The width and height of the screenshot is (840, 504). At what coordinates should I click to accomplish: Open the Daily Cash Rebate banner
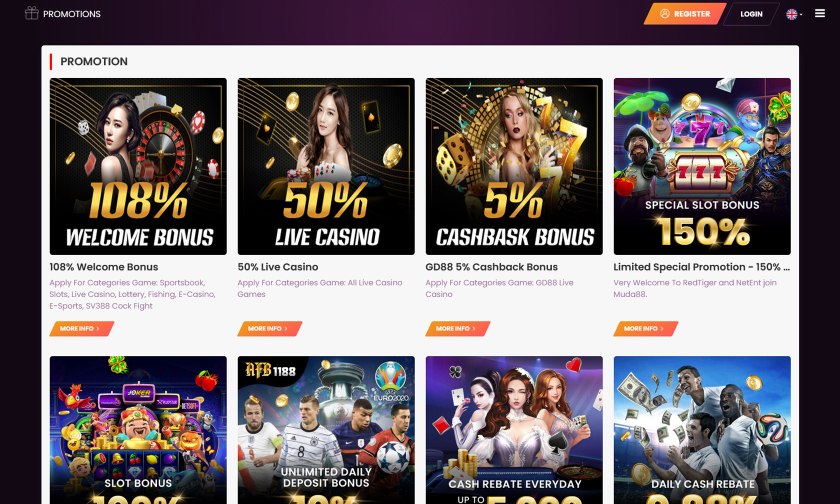coord(702,430)
